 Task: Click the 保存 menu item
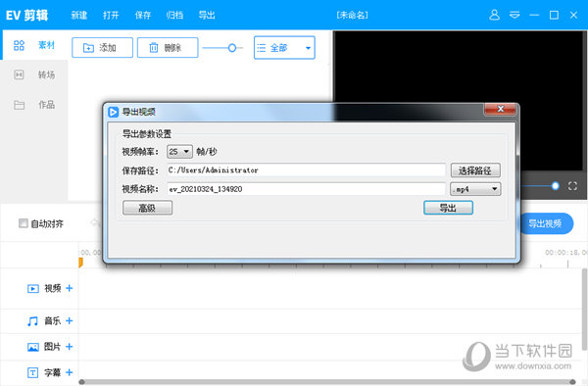(x=143, y=16)
